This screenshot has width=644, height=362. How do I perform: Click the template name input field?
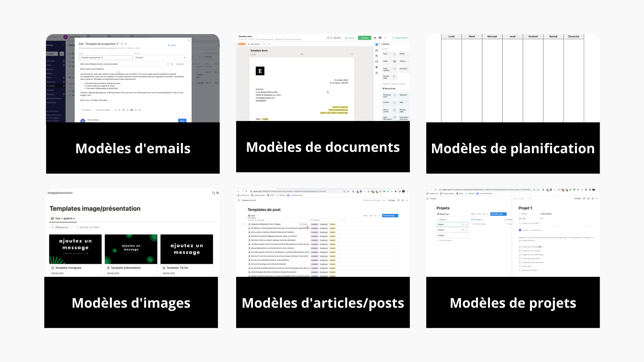coord(106,58)
